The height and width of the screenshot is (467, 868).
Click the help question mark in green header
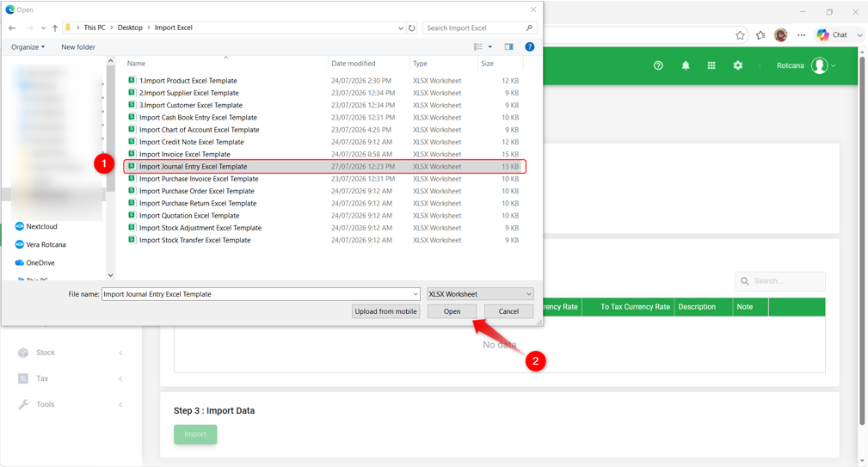(x=658, y=65)
